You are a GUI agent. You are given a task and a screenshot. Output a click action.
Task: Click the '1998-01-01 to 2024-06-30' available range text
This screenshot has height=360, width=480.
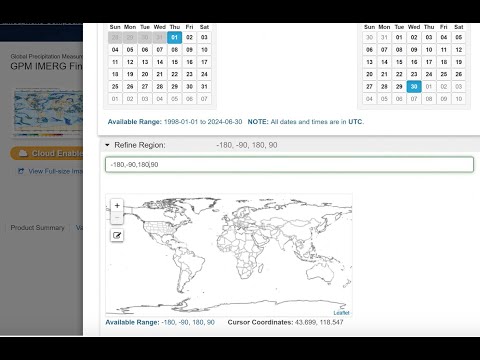(x=203, y=122)
